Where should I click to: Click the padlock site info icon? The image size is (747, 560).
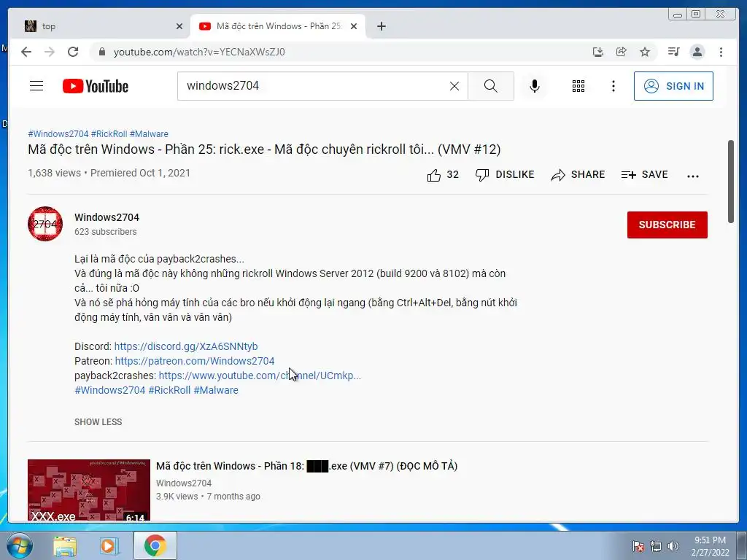(102, 52)
